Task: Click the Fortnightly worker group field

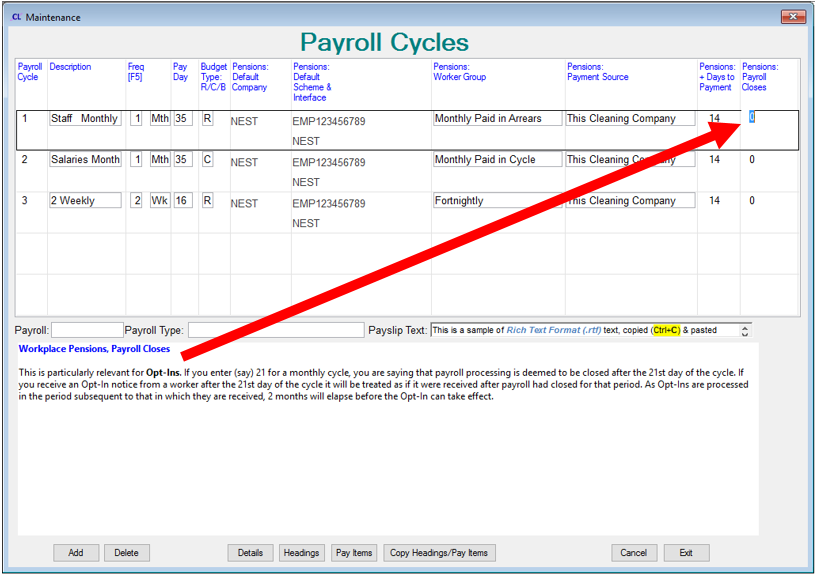Action: tap(496, 201)
